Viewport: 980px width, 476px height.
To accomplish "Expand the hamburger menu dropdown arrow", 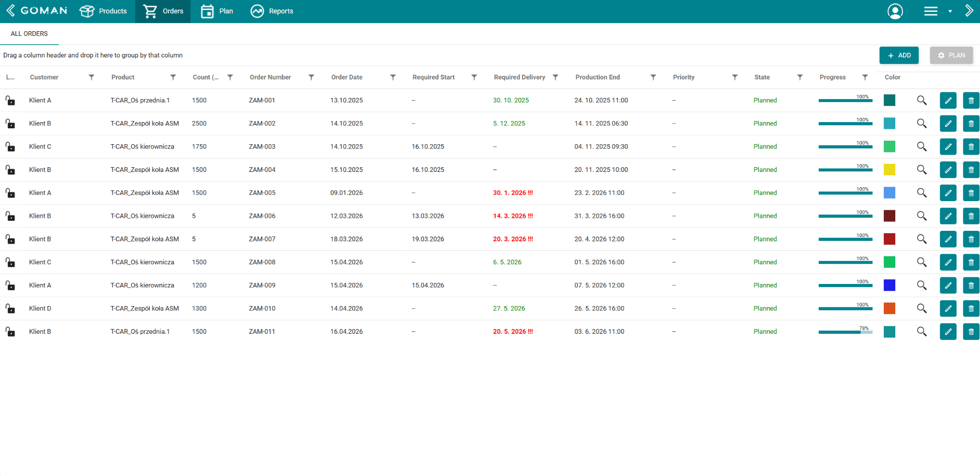I will [x=950, y=11].
